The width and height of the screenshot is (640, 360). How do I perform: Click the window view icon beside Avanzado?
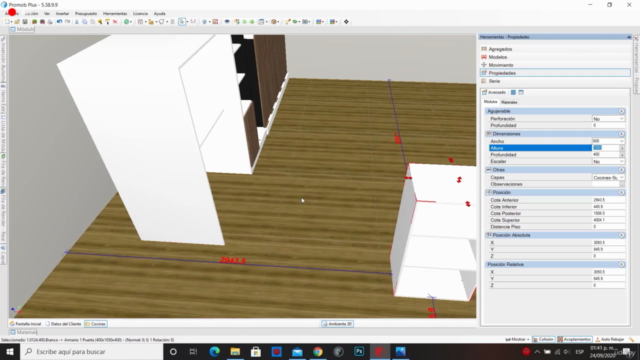(x=521, y=93)
